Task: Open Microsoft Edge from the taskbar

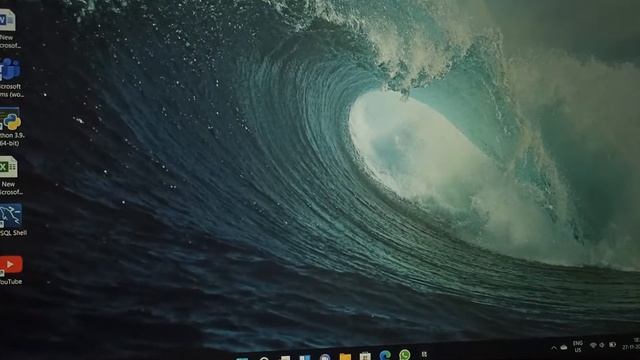Action: click(x=385, y=355)
